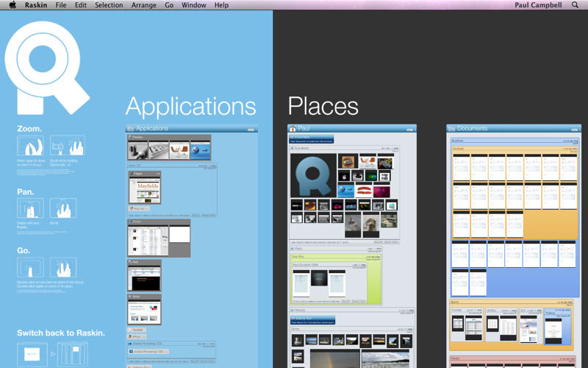Click the Spotlight magnifier icon in menu bar
Viewport: 588px width, 368px height.
click(575, 5)
